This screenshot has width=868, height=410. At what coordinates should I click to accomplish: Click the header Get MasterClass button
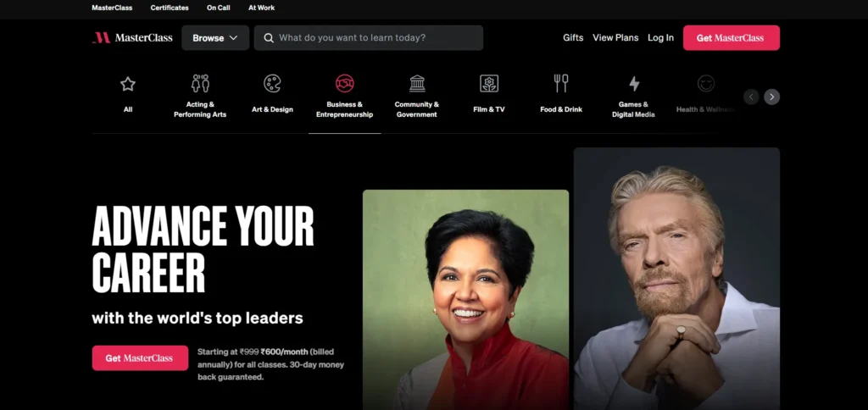pos(732,37)
